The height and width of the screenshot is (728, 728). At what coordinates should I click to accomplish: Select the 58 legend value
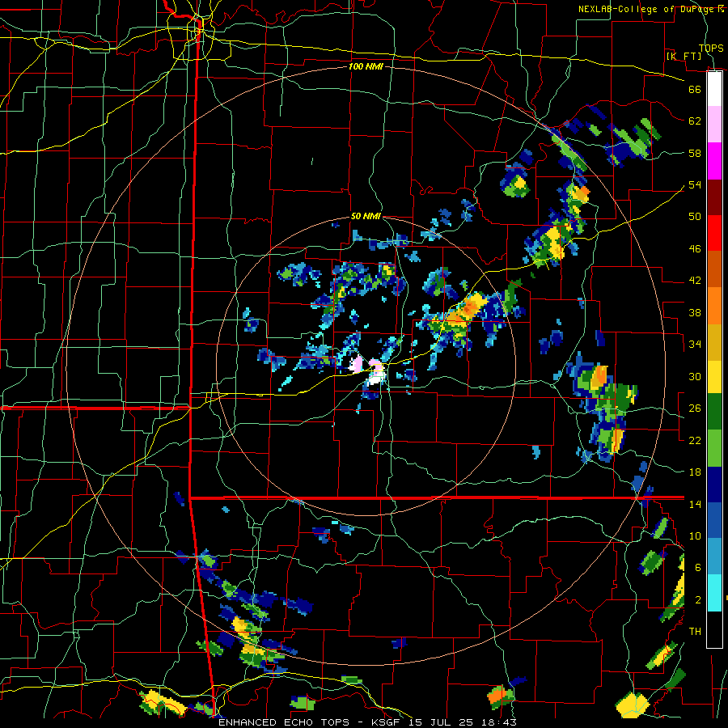[695, 153]
